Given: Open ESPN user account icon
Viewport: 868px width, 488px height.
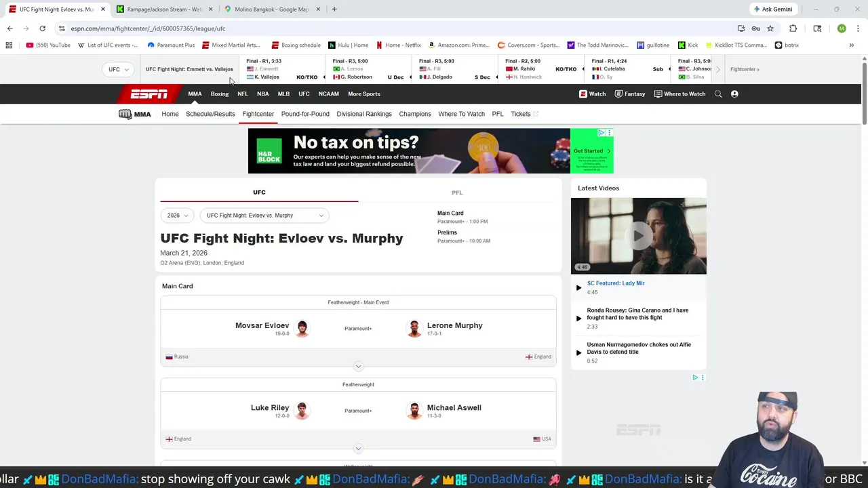Looking at the screenshot, I should tap(734, 94).
